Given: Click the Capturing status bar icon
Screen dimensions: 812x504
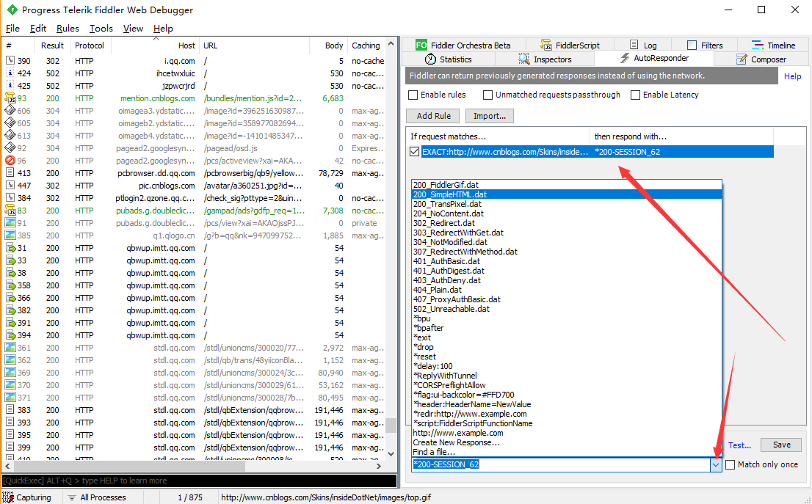Looking at the screenshot, I should pos(8,497).
